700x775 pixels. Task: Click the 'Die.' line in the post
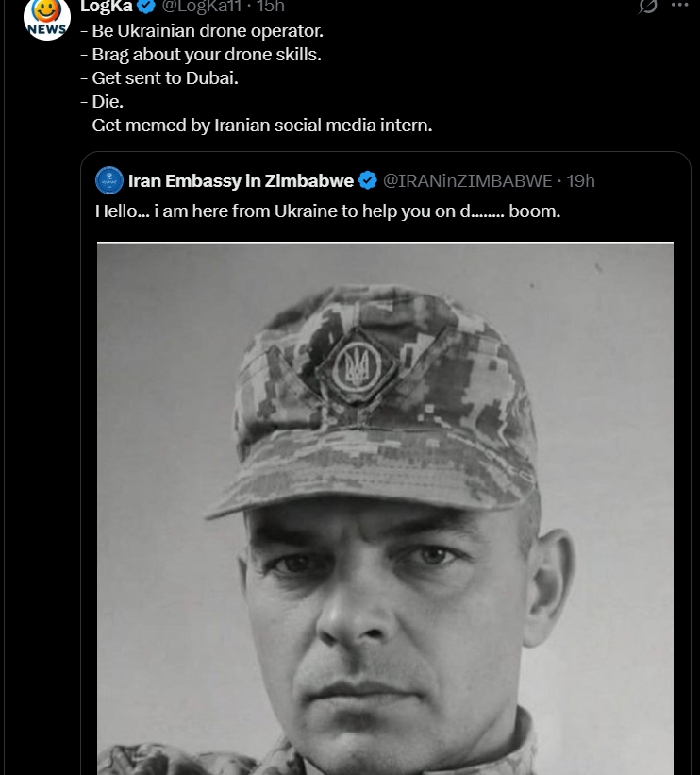[x=108, y=101]
